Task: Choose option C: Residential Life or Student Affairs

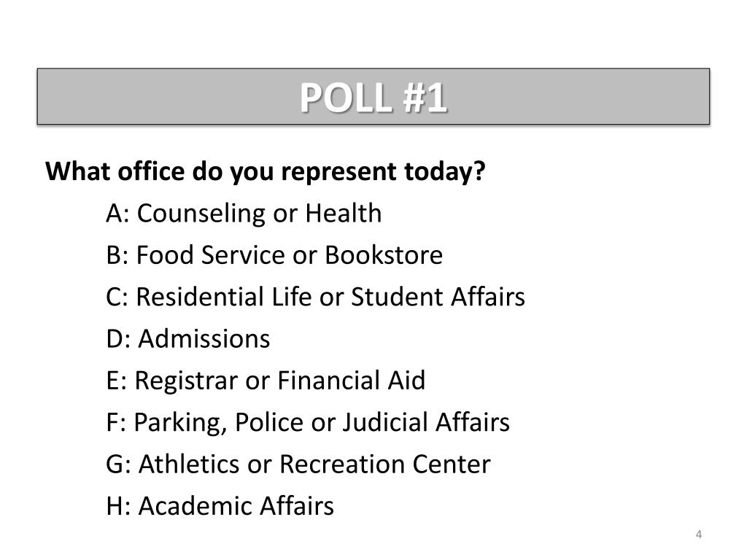Action: pyautogui.click(x=315, y=297)
